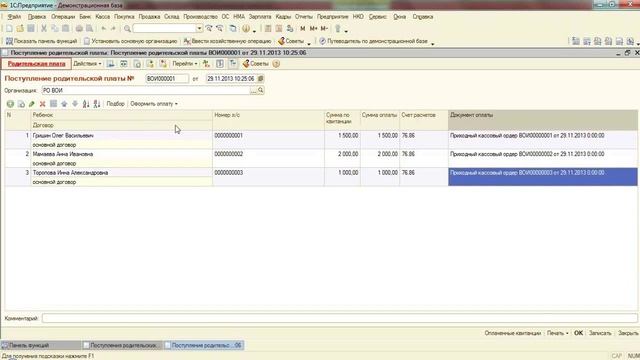
Task: Select the Родительская плата tab
Action: pyautogui.click(x=36, y=64)
